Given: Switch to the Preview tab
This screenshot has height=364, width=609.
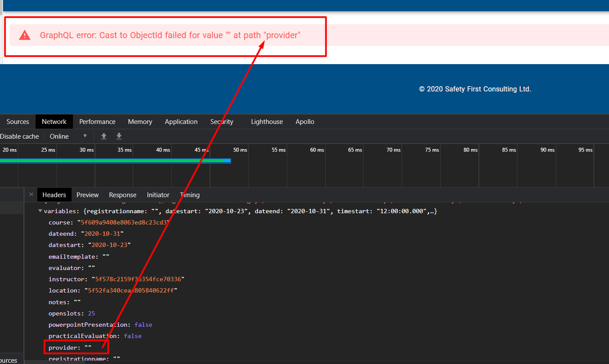Looking at the screenshot, I should pyautogui.click(x=88, y=195).
